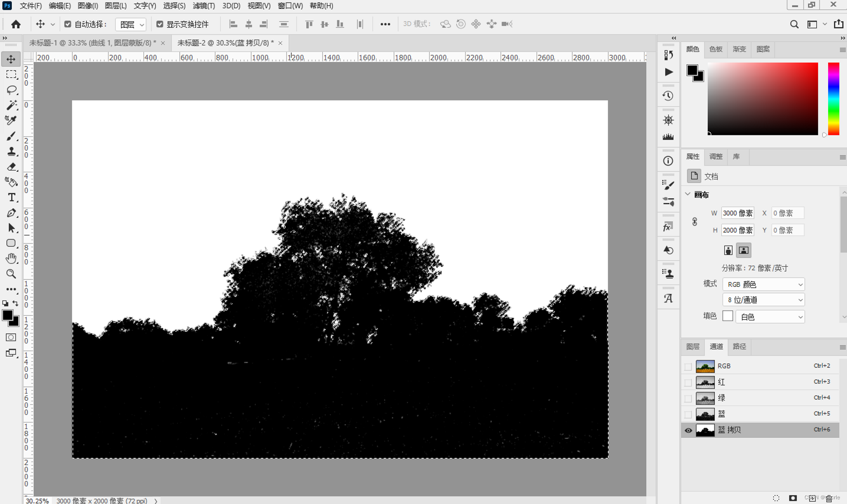Image resolution: width=847 pixels, height=504 pixels.
Task: Change screen mode from the toolbox
Action: pyautogui.click(x=11, y=353)
